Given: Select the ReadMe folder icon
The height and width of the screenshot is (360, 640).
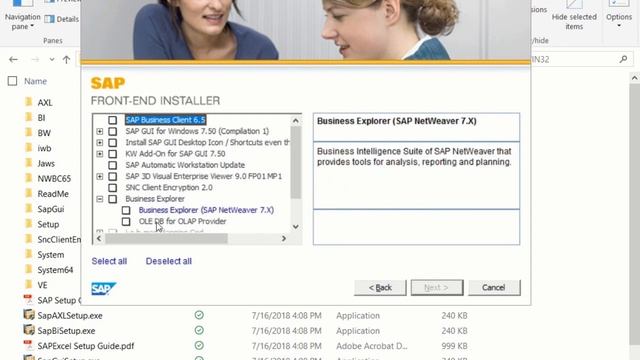Looking at the screenshot, I should click(x=29, y=193).
